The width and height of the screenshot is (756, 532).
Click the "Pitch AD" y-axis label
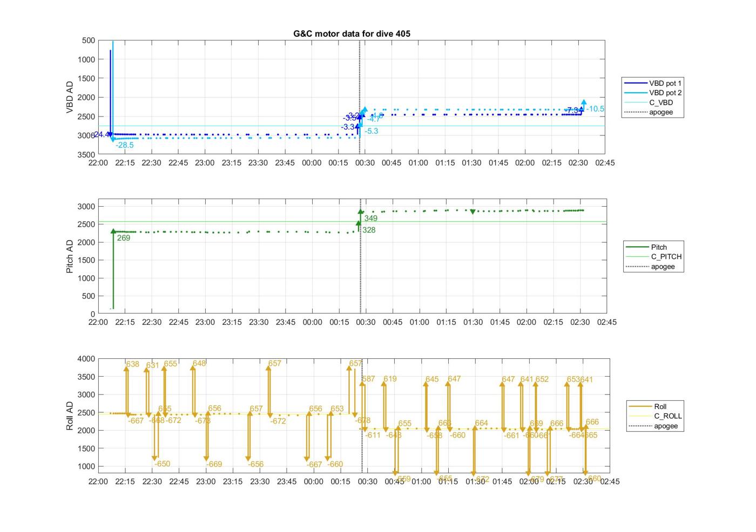pyautogui.click(x=70, y=256)
